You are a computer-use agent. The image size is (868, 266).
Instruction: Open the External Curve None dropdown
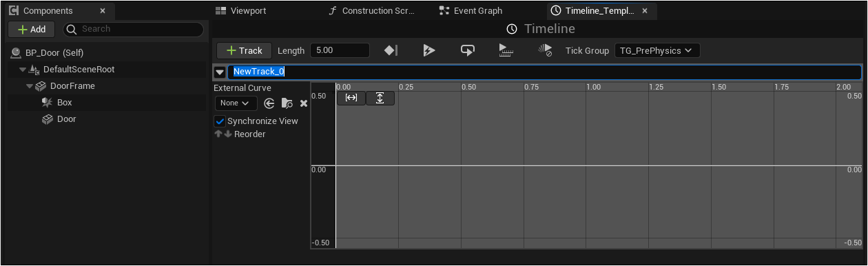click(236, 103)
